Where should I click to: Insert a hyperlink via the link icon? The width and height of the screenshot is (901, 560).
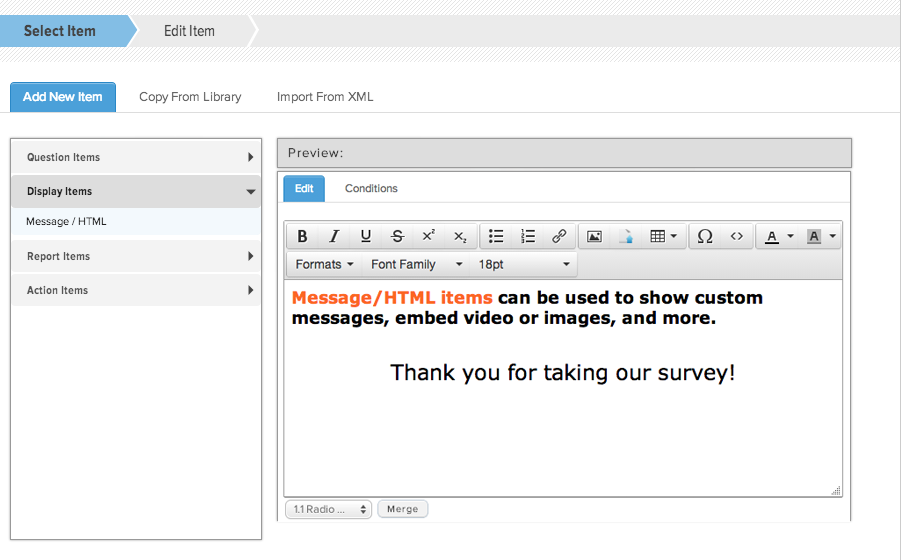(x=559, y=236)
